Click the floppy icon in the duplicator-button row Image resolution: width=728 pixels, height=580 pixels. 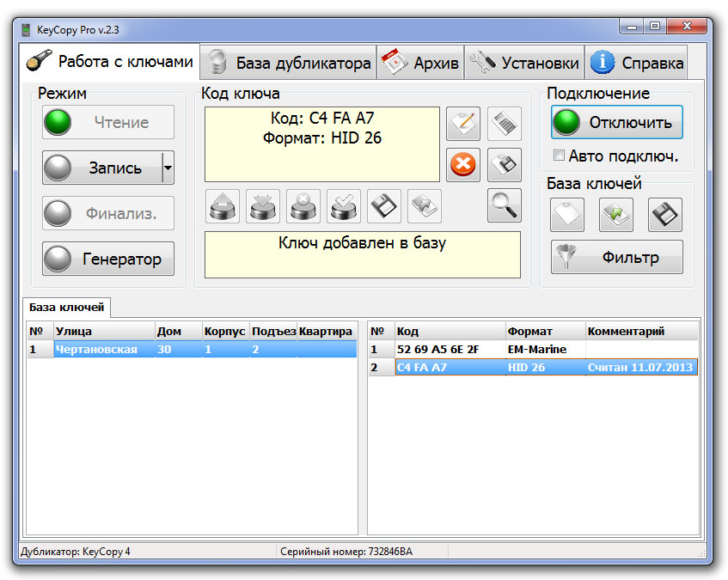click(384, 206)
